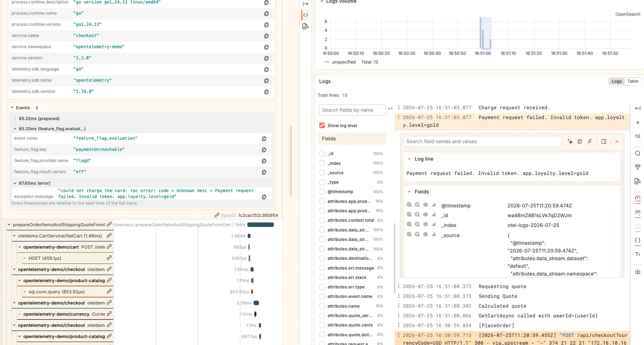Image resolution: width=644 pixels, height=345 pixels.
Task: Copy the process.runtime.name value
Action: click(x=267, y=14)
